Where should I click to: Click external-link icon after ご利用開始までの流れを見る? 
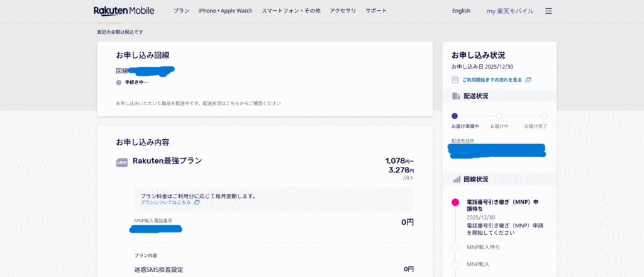[528, 80]
